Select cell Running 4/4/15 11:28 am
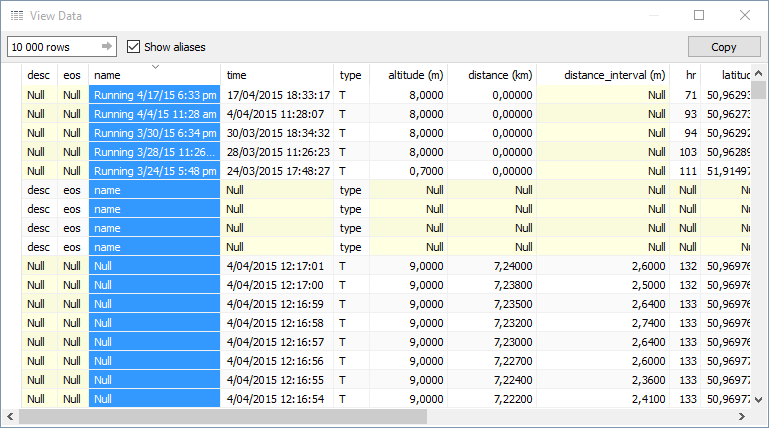This screenshot has height=428, width=769. coord(154,114)
